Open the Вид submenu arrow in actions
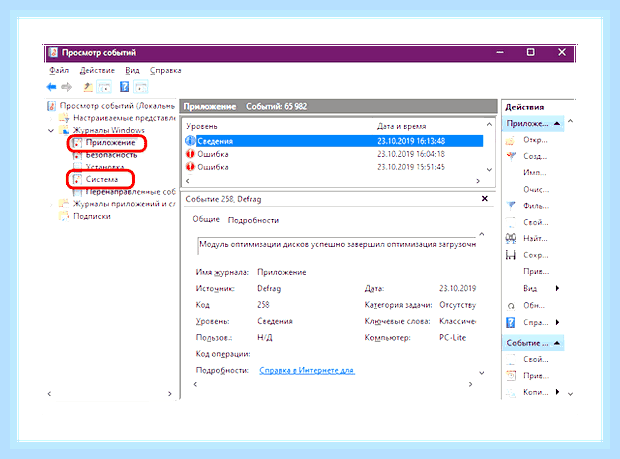This screenshot has width=620, height=459. coord(557,288)
